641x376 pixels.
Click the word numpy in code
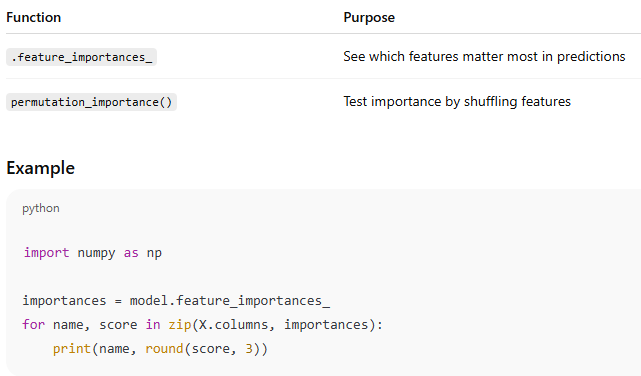pyautogui.click(x=96, y=253)
